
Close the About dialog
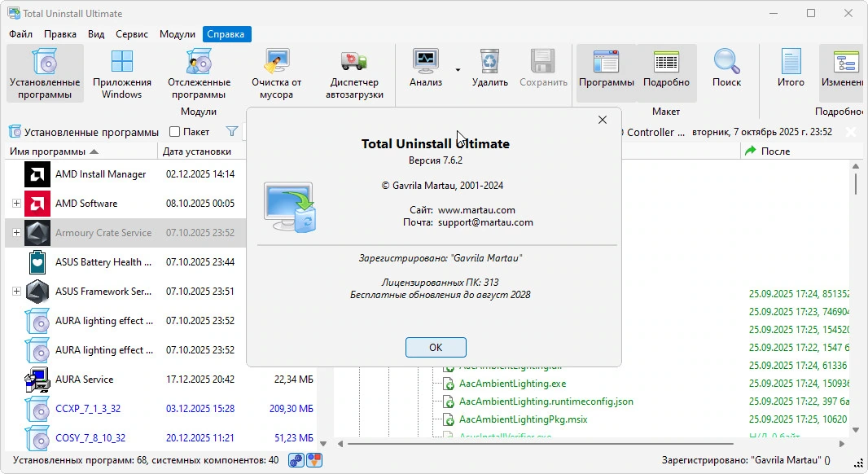coord(603,120)
